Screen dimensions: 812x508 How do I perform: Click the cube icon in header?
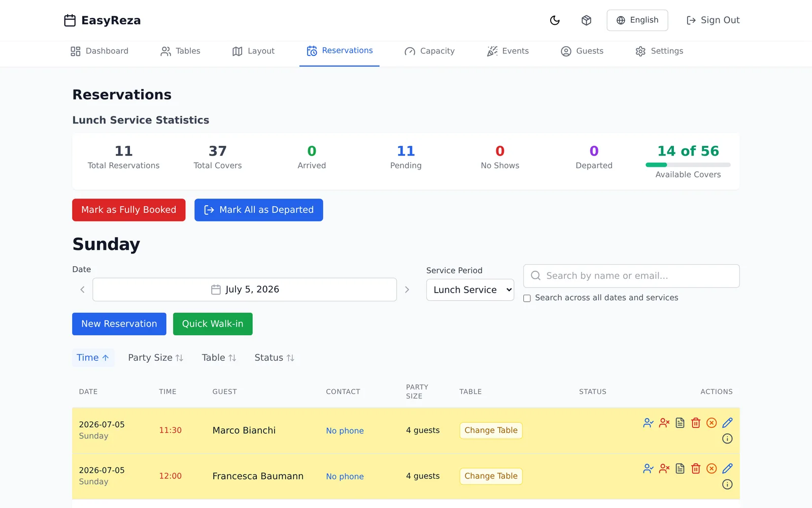tap(586, 20)
